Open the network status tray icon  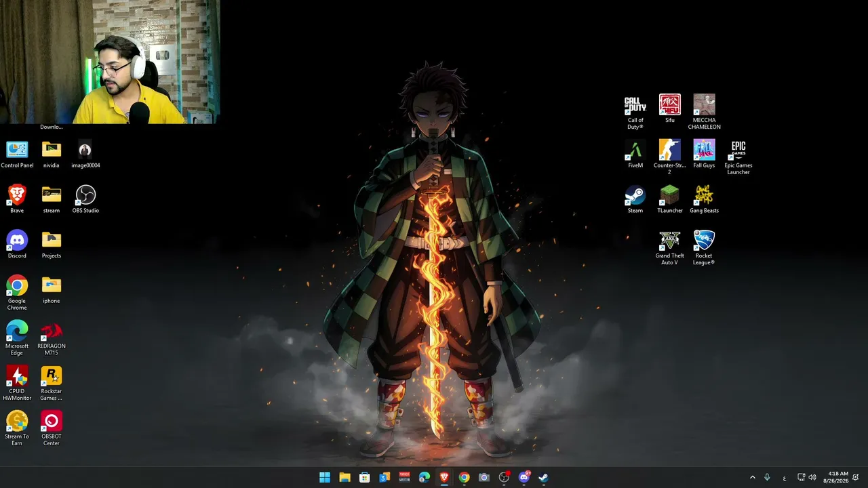(x=801, y=478)
